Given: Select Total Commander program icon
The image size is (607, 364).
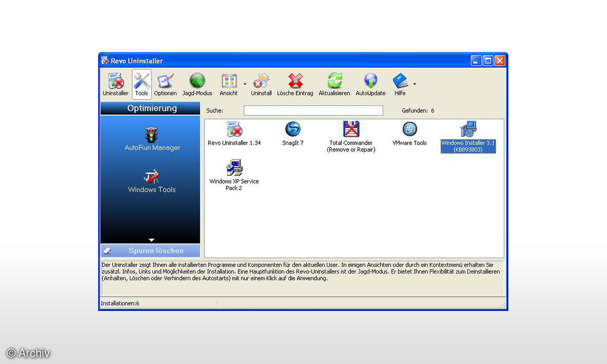Looking at the screenshot, I should (x=351, y=129).
